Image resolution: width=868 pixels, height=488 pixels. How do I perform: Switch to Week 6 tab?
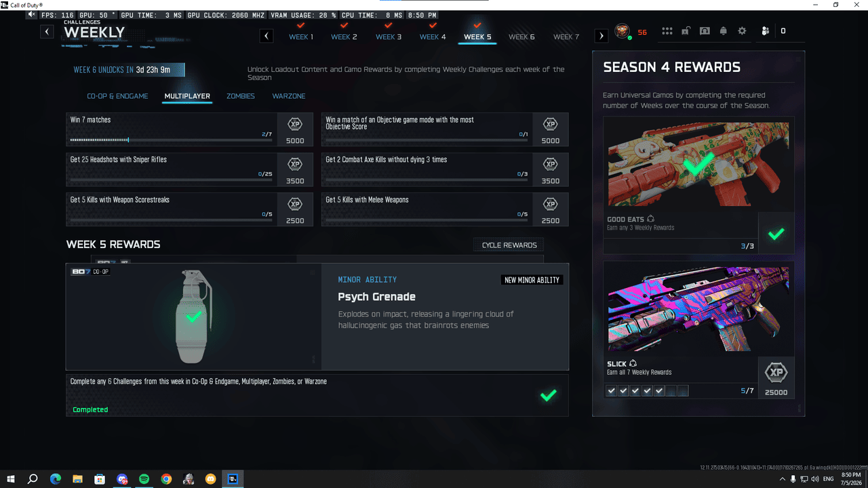tap(521, 37)
